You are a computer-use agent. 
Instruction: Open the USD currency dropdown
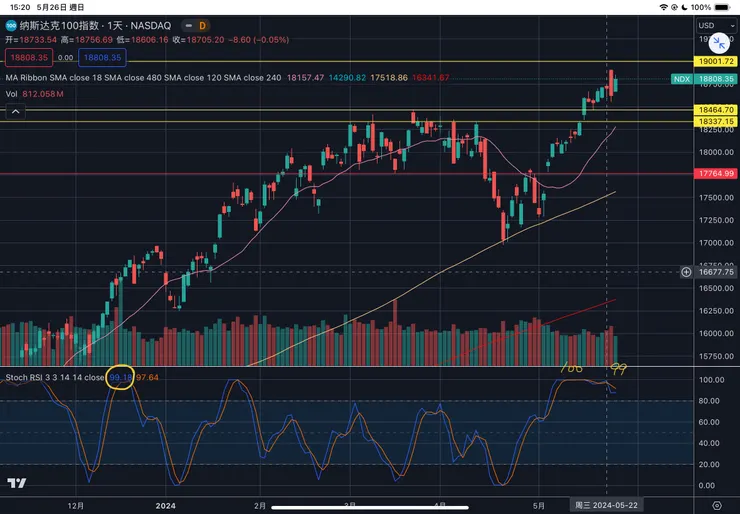(717, 25)
